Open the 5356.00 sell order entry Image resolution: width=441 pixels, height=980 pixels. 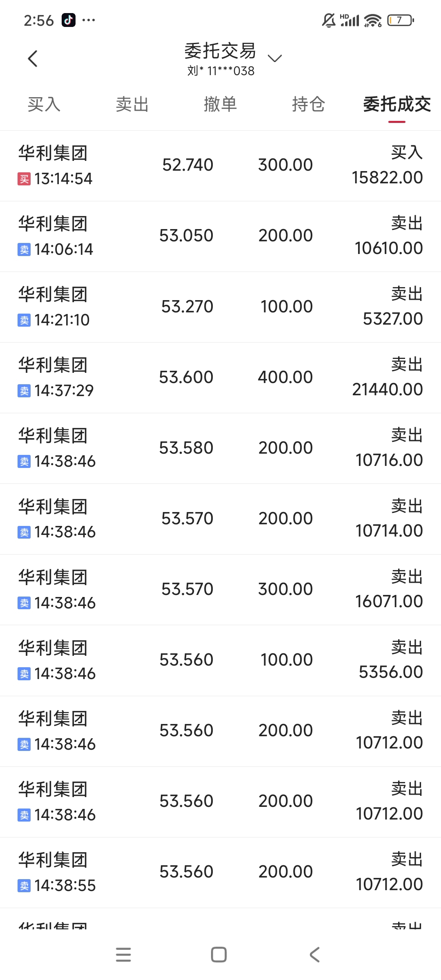pos(220,660)
